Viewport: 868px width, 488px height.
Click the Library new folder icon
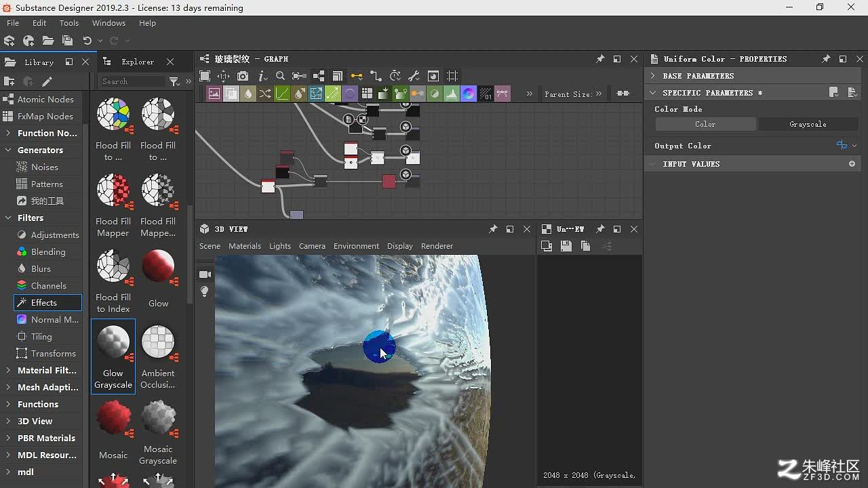[9, 81]
